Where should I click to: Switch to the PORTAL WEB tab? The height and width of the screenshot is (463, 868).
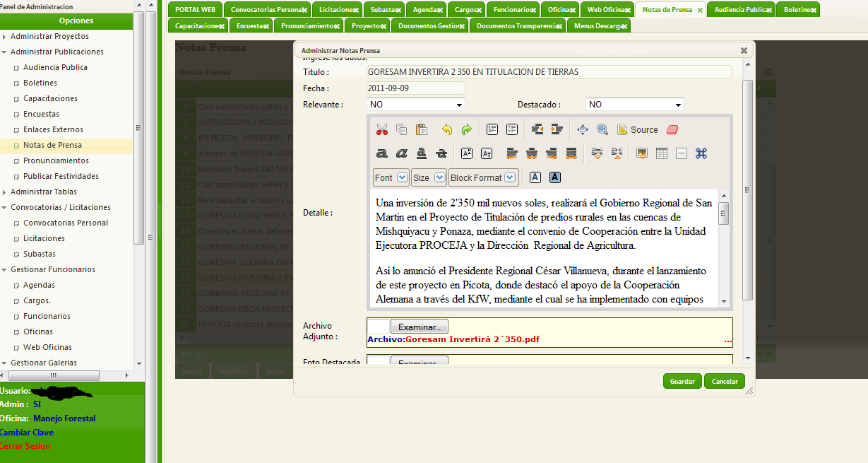195,10
